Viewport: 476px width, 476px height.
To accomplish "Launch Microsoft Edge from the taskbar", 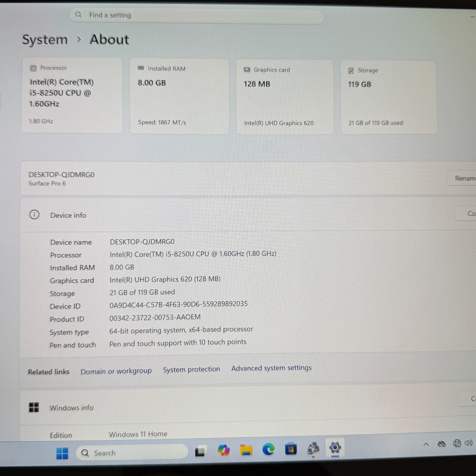I will point(268,449).
